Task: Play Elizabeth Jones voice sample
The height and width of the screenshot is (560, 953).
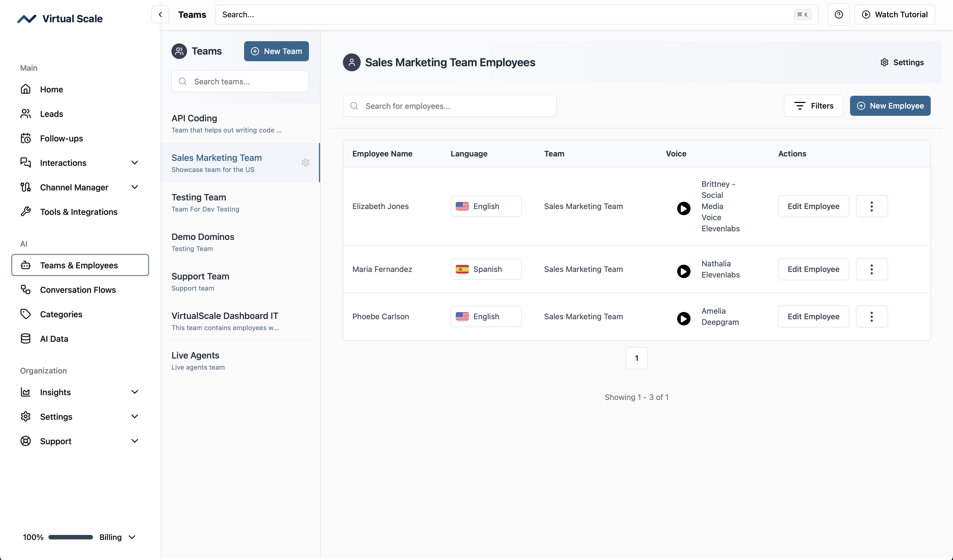Action: tap(683, 208)
